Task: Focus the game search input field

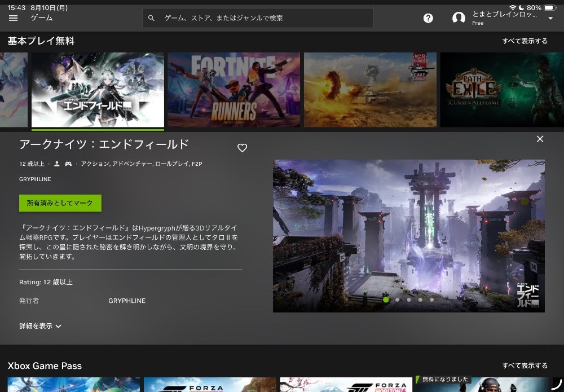Action: tap(258, 18)
